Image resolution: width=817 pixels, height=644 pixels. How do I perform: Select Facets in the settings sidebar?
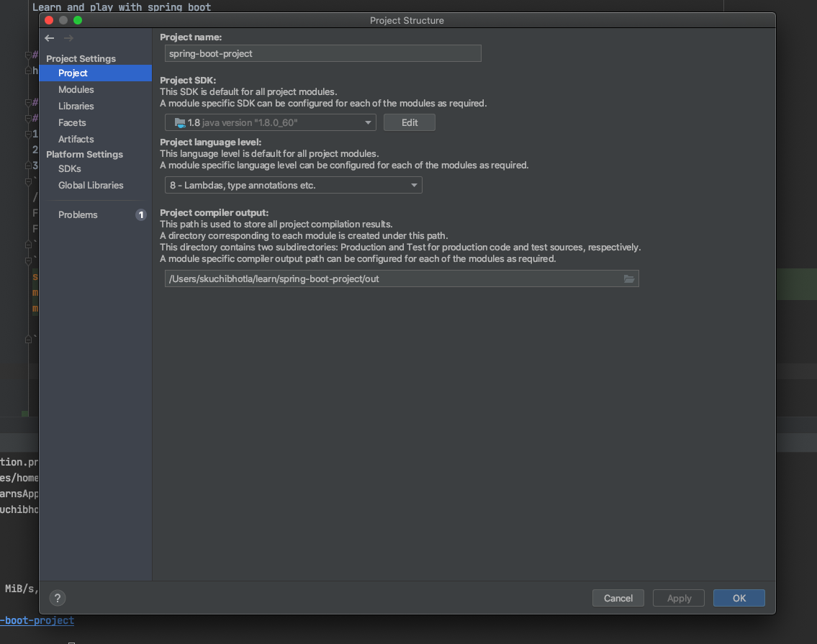pos(71,122)
